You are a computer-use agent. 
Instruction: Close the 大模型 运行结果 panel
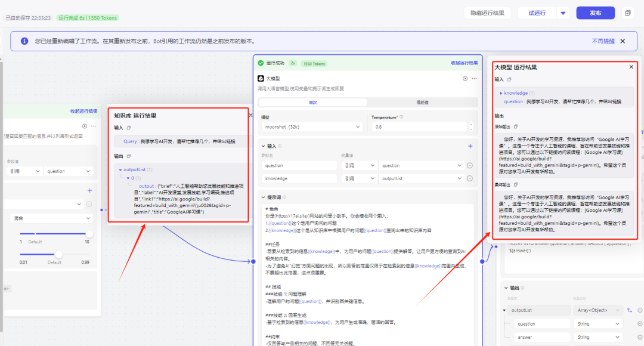(x=631, y=67)
